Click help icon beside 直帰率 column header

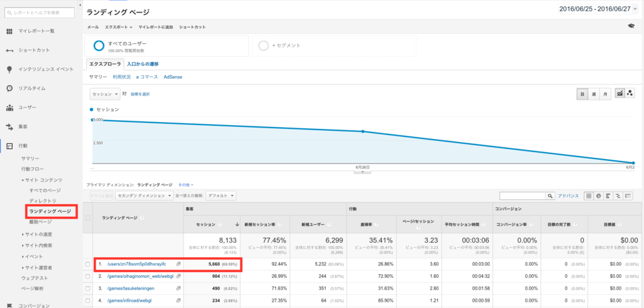coord(376,224)
